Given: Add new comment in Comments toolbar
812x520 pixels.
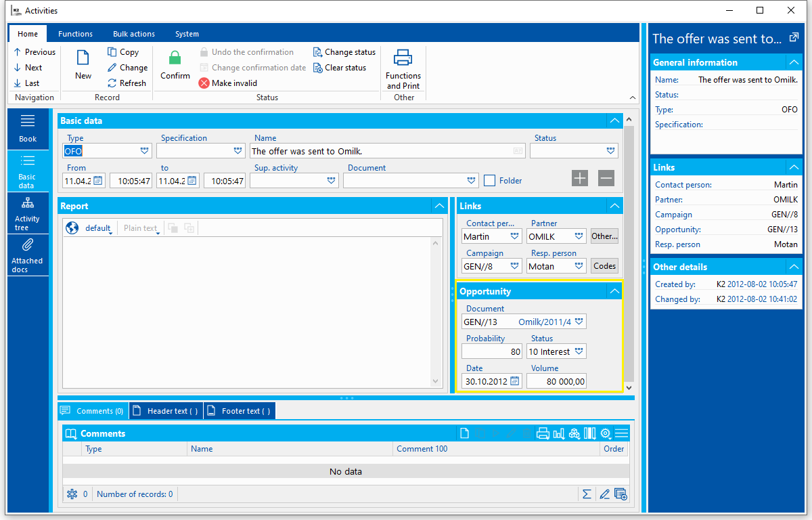Looking at the screenshot, I should (x=464, y=433).
